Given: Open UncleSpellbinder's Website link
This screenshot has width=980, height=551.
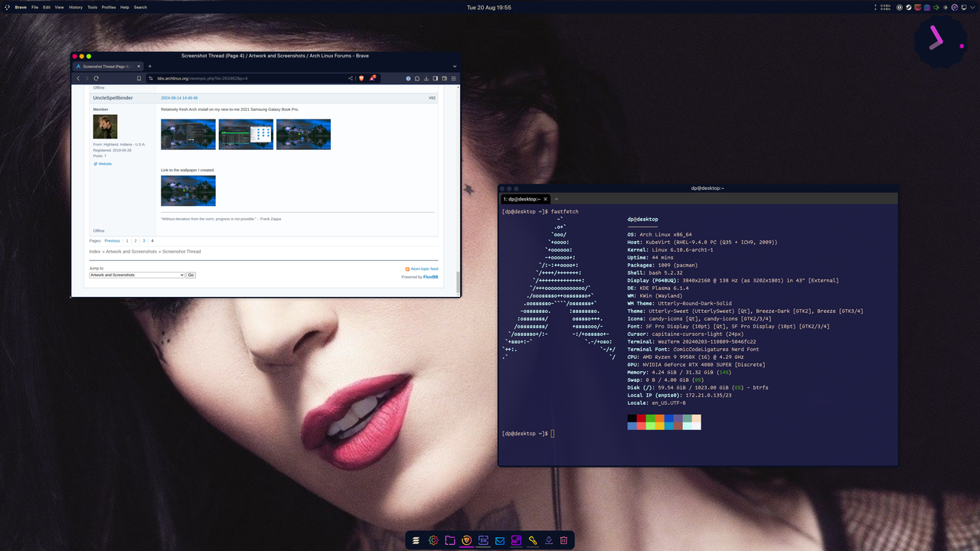Looking at the screenshot, I should click(x=105, y=164).
